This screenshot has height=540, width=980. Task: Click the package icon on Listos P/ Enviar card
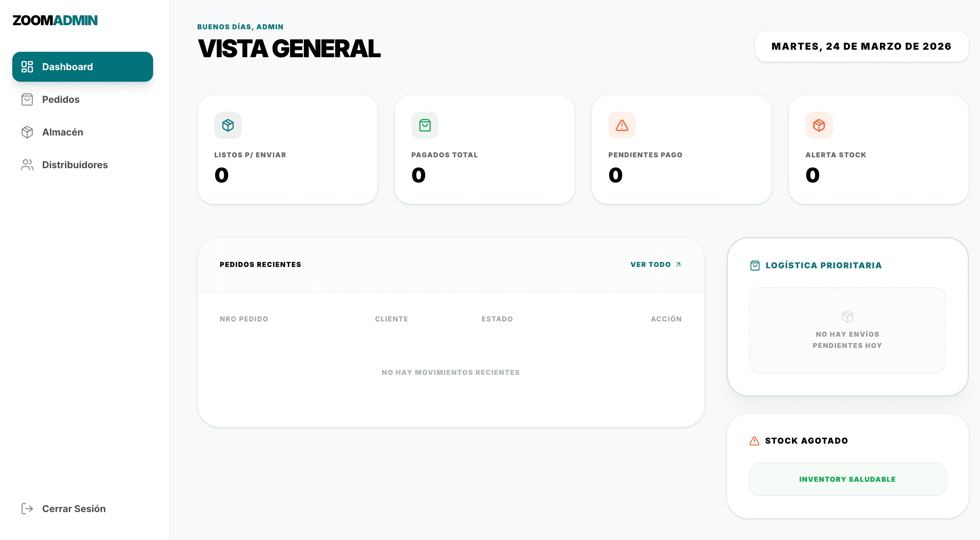click(x=228, y=125)
